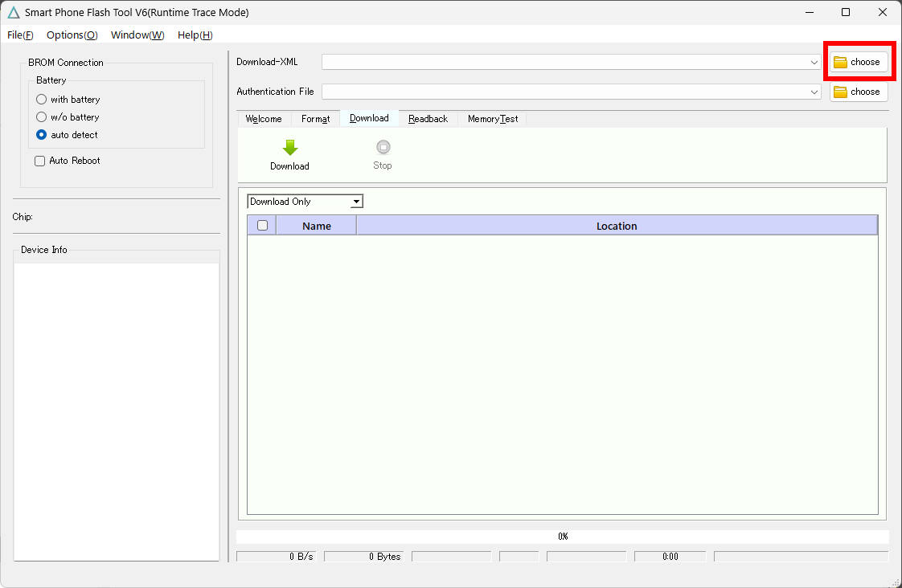Minimize the Flash Tool window
The width and height of the screenshot is (902, 588).
click(x=810, y=12)
